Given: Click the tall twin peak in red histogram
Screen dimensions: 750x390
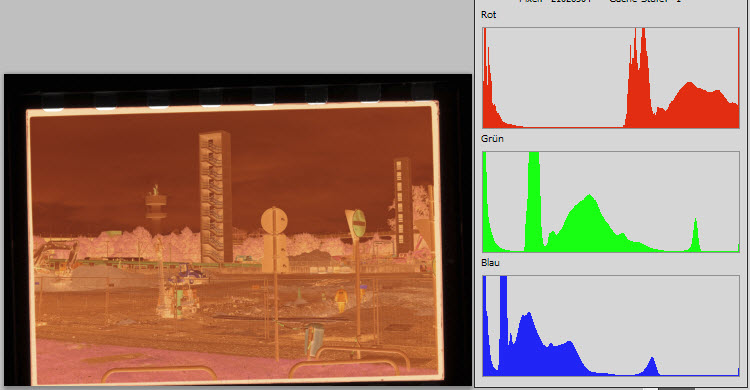Looking at the screenshot, I should [639, 77].
